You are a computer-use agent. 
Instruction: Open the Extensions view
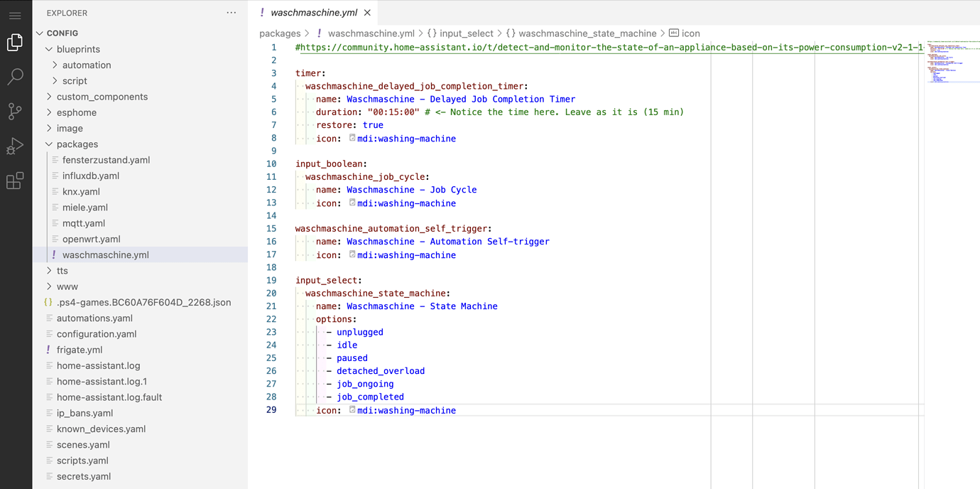point(15,181)
